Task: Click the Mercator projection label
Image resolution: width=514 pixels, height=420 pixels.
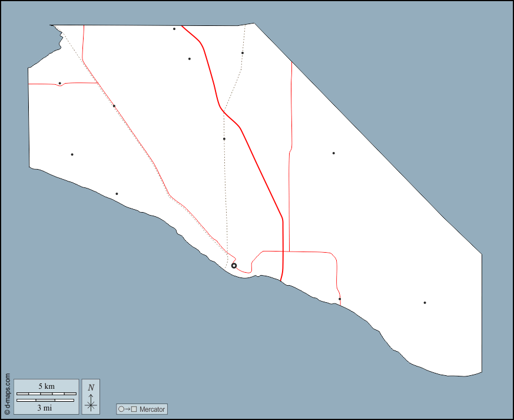Action: 152,409
